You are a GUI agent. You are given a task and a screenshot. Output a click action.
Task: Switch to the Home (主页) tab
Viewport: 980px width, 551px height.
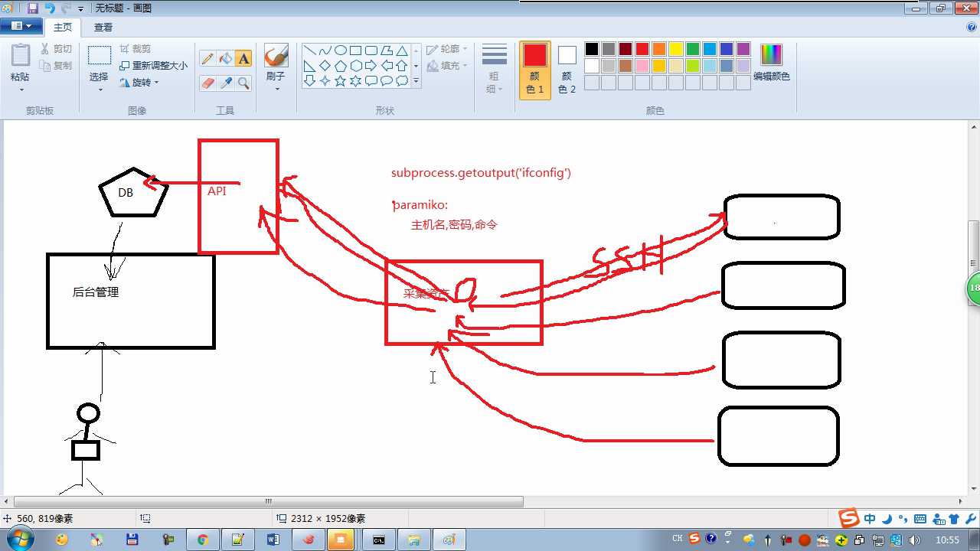[63, 28]
